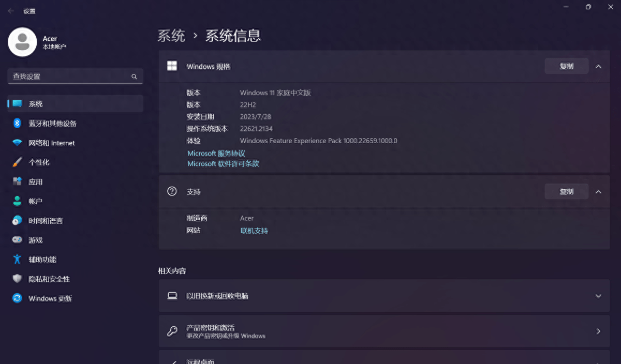
Task: Click 复制 for Windows 规格
Action: tap(566, 66)
